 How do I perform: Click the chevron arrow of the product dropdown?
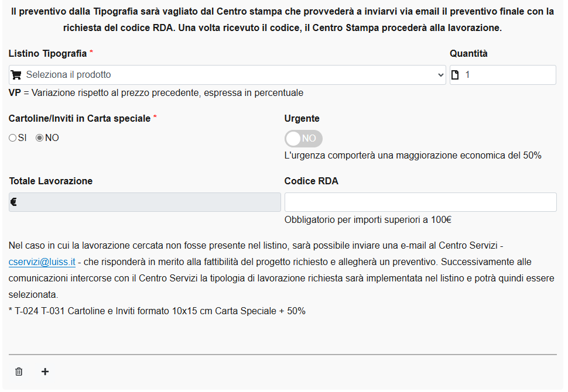(x=441, y=75)
